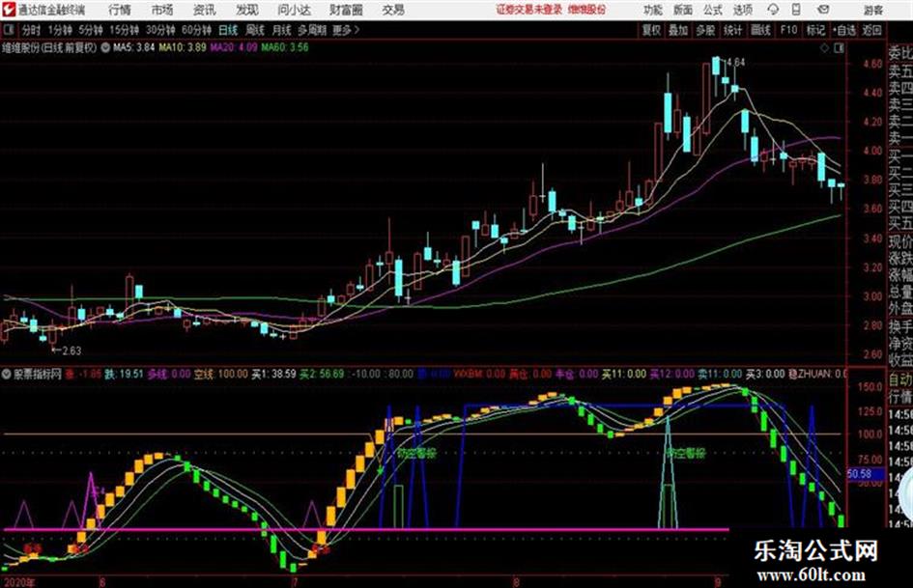913x588 pixels.
Task: Click the MA10: 3.89 indicator label
Action: point(183,47)
